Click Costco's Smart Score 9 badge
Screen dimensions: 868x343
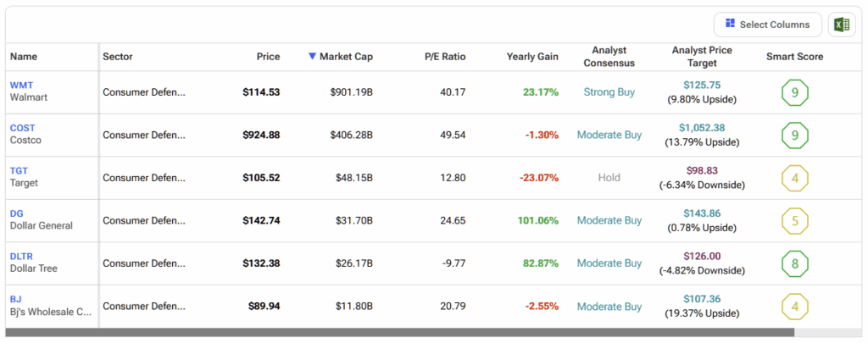click(794, 135)
